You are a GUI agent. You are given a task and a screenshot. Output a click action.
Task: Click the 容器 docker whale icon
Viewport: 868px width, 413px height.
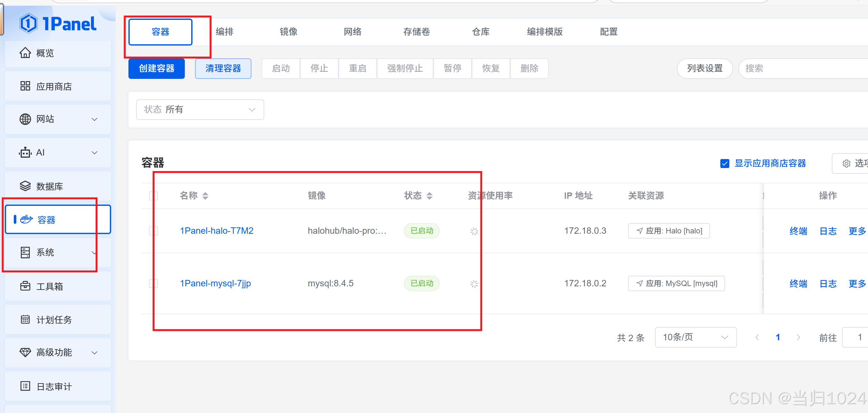(x=26, y=219)
